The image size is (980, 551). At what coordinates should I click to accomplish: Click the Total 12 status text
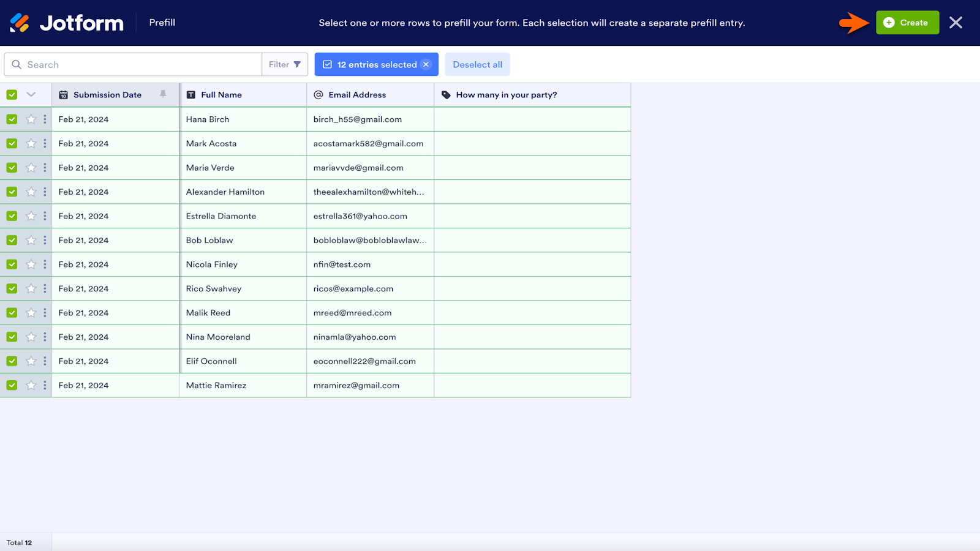[x=20, y=542]
